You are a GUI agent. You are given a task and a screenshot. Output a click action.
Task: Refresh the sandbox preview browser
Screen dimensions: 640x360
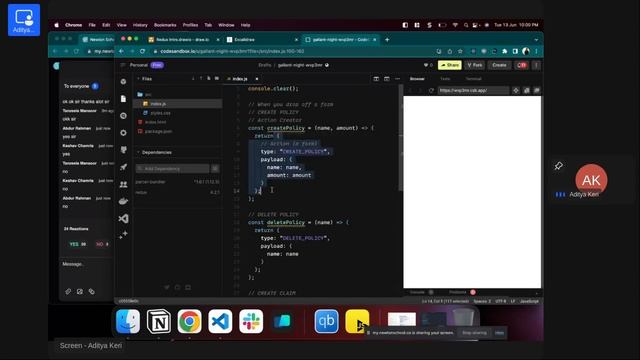431,90
